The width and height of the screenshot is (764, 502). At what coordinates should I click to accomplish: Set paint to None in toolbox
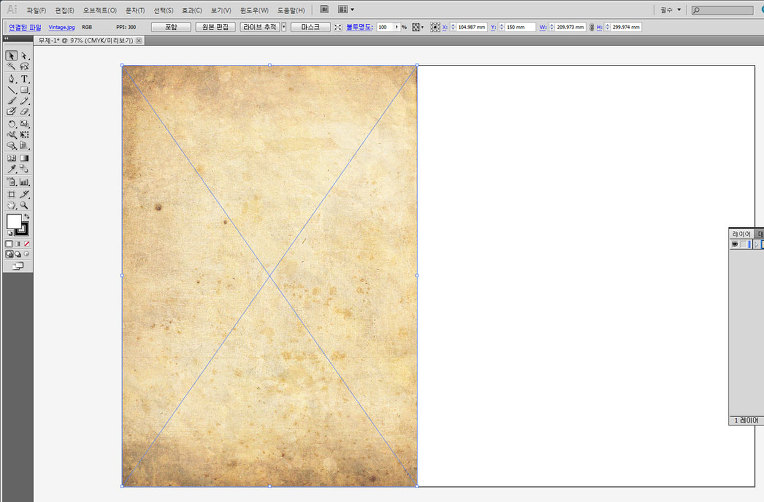point(27,243)
